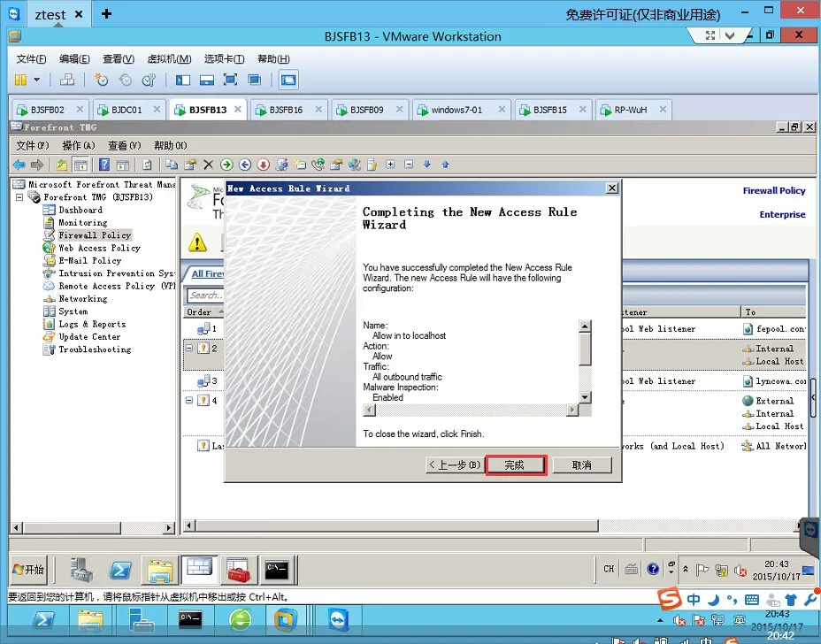Click the green right-arrow toolbar icon
821x644 pixels.
pos(226,165)
